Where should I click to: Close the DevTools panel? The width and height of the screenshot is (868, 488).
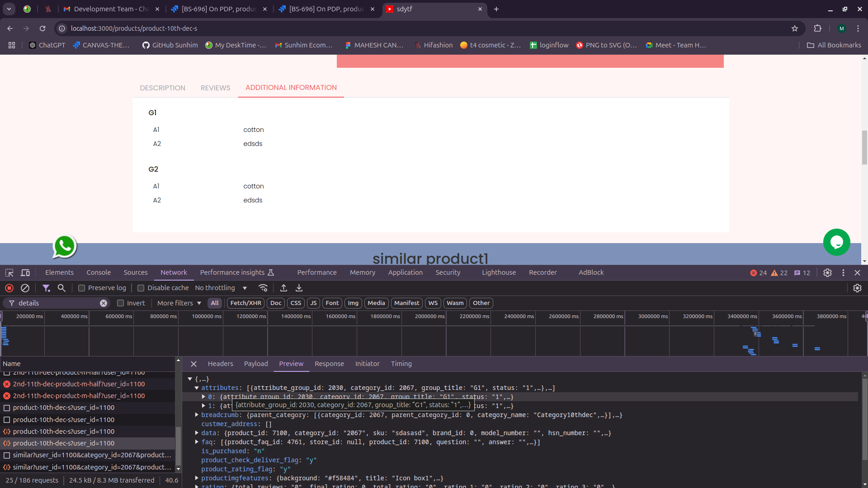pos(858,273)
